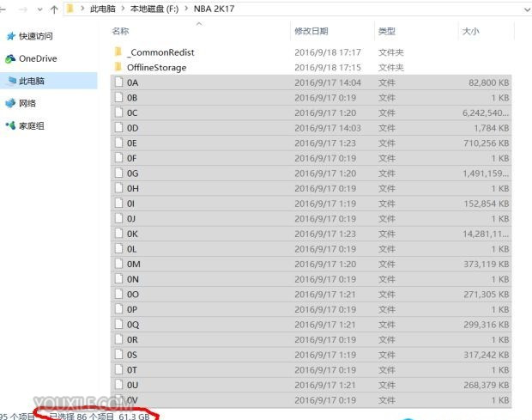Click the 类型 column header
The height and width of the screenshot is (420, 532).
[x=386, y=31]
